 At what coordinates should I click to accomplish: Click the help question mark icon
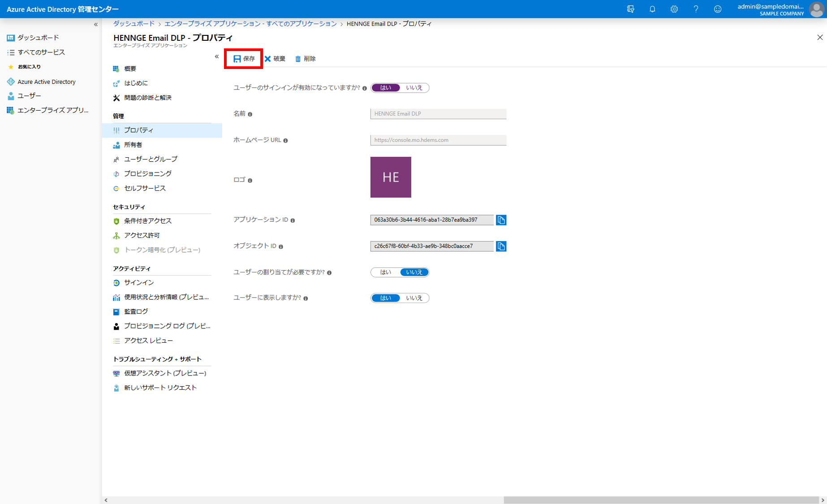click(x=696, y=9)
